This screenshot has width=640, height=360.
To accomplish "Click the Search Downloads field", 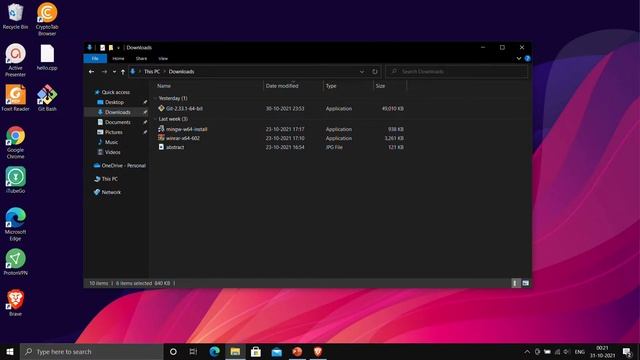I will click(456, 71).
